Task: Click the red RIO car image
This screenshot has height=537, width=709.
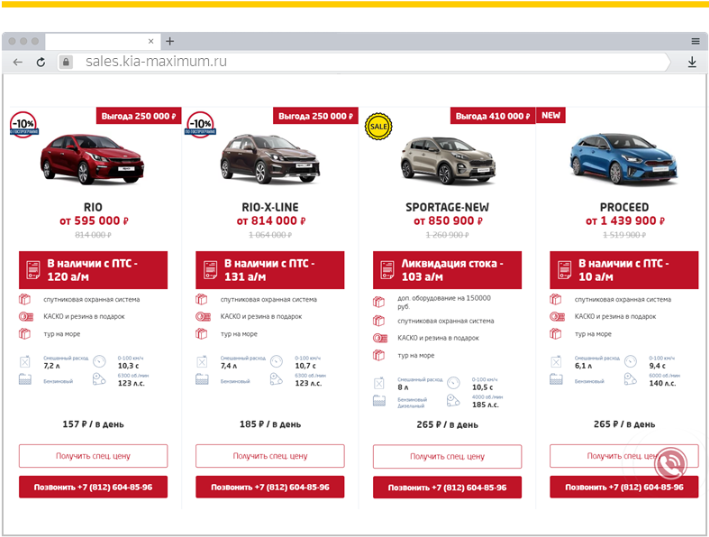Action: tap(92, 159)
